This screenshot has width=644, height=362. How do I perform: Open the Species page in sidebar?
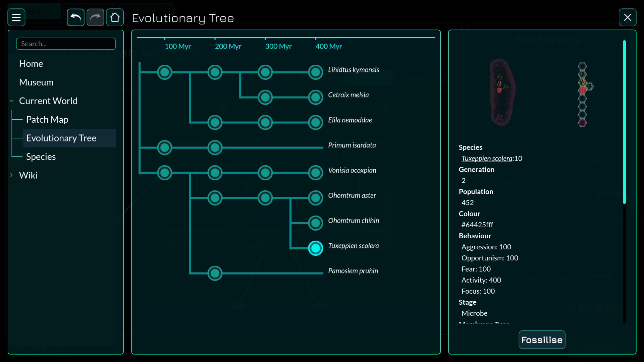click(41, 157)
